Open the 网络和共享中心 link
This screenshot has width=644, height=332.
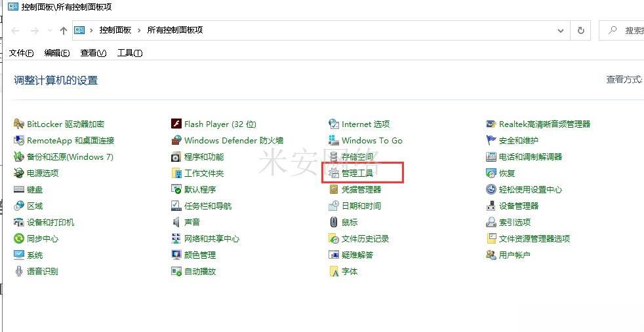click(212, 238)
